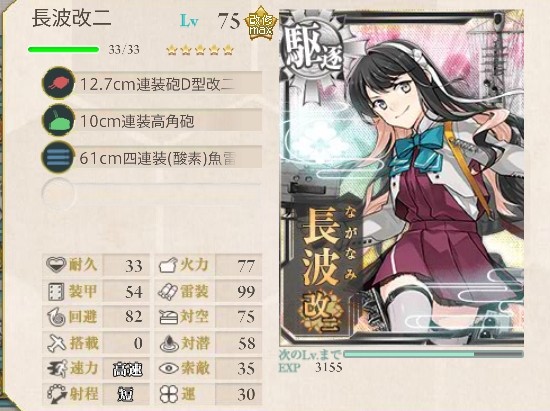550x411 pixels.
Task: Click the airplane icon beside 搭載
Action: click(x=57, y=343)
